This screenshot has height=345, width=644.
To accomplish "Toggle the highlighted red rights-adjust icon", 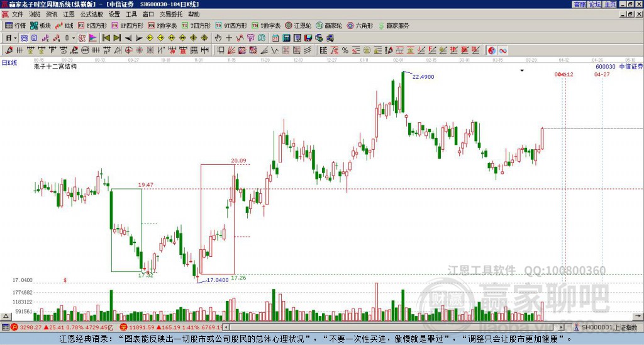I will 82,38.
